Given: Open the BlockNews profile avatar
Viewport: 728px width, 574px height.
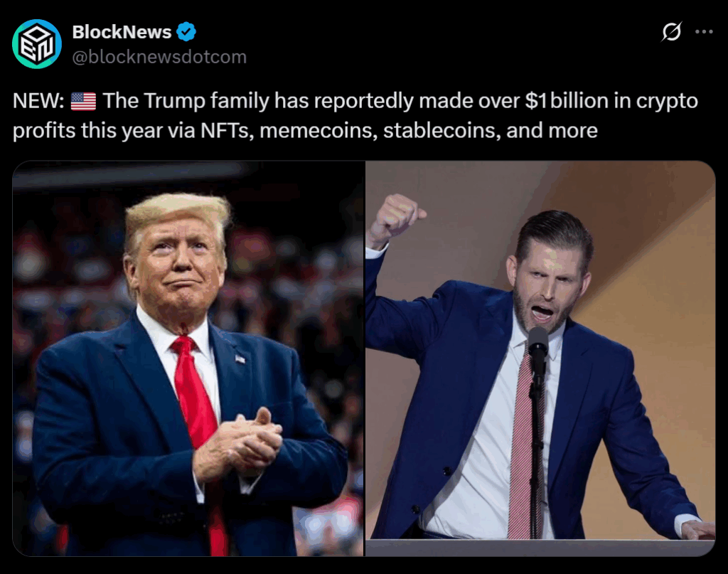Looking at the screenshot, I should (37, 44).
